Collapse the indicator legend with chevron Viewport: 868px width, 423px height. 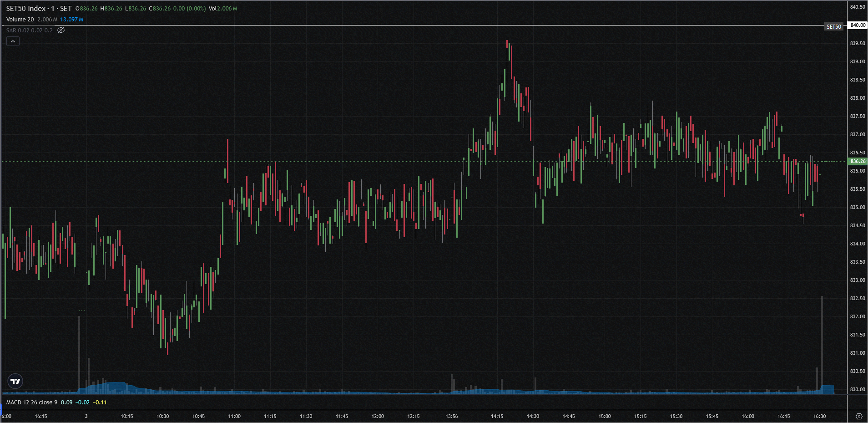coord(13,41)
